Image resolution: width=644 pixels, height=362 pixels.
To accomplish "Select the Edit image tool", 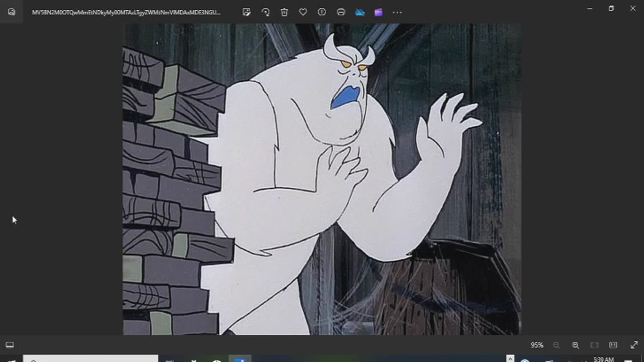I will point(246,12).
